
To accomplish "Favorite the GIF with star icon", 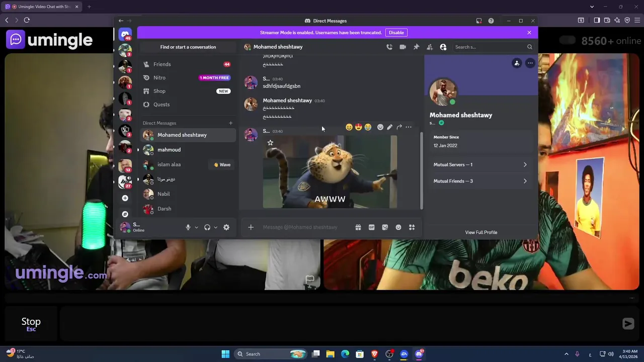I will pos(270,143).
